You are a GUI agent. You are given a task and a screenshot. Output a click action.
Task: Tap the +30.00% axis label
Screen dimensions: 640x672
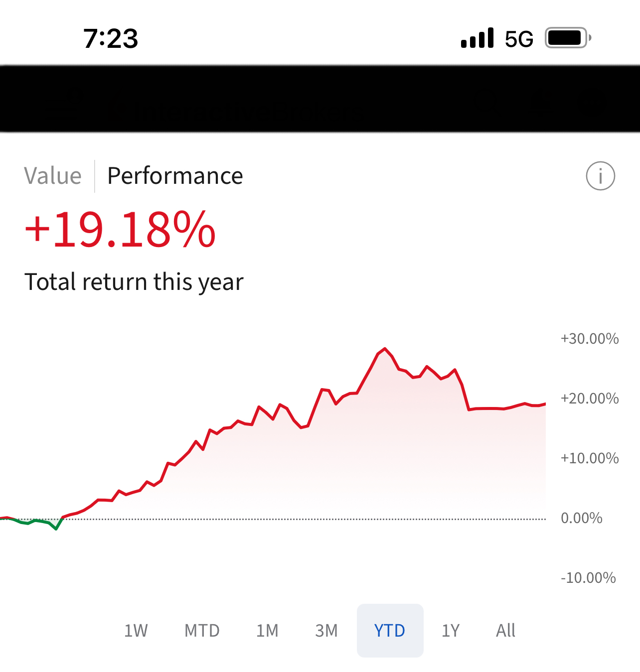pyautogui.click(x=590, y=339)
